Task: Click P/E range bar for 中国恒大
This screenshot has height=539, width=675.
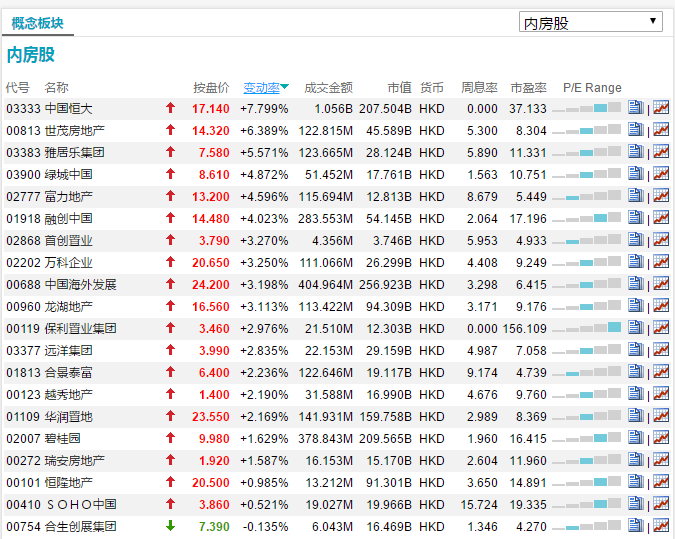Action: [x=586, y=108]
